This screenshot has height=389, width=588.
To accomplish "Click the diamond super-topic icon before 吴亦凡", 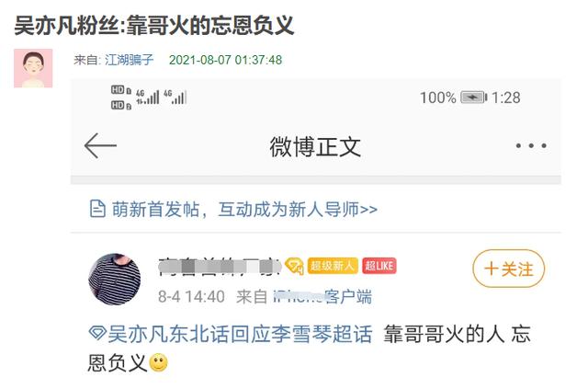I will 97,333.
